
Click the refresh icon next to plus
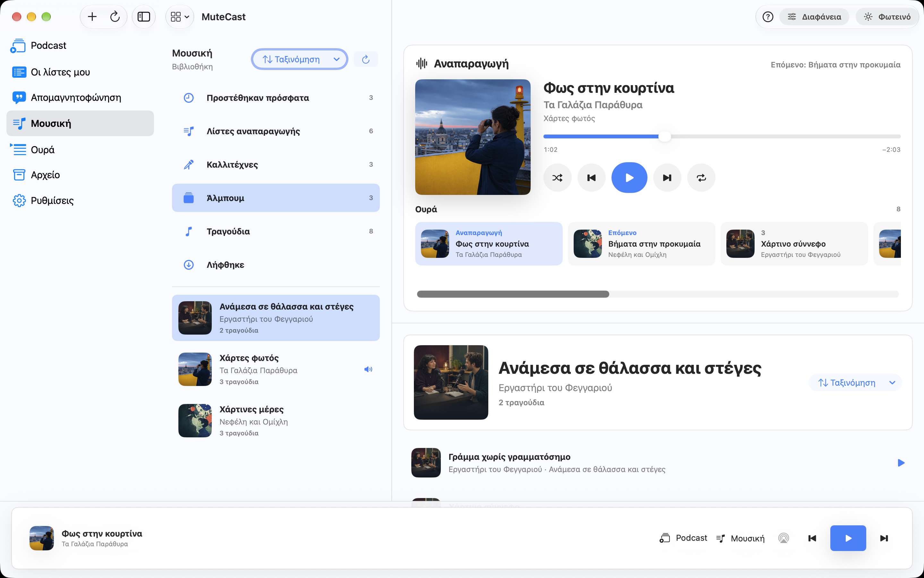tap(115, 17)
